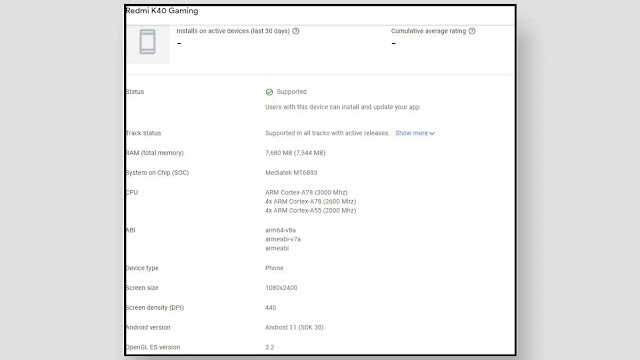640x360 pixels.
Task: Click the RAM (total memory) label
Action: pos(155,153)
